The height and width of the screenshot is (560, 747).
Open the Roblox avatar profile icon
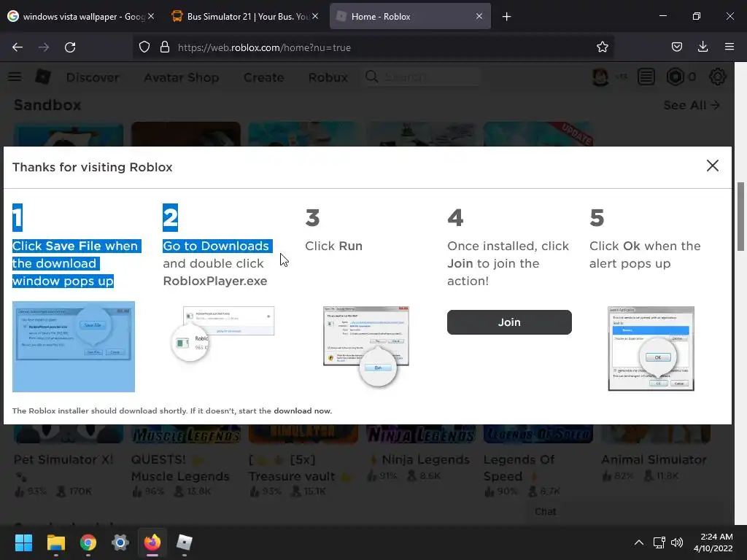coord(600,77)
